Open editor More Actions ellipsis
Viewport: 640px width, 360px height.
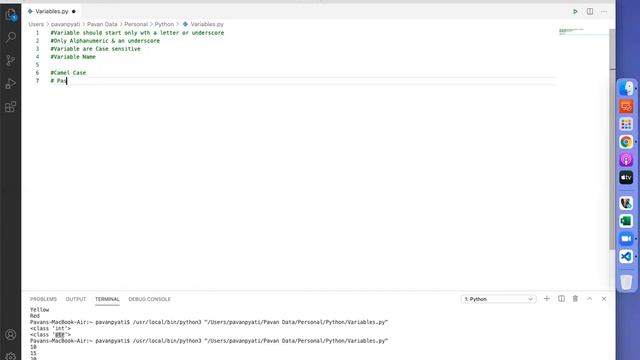click(604, 11)
